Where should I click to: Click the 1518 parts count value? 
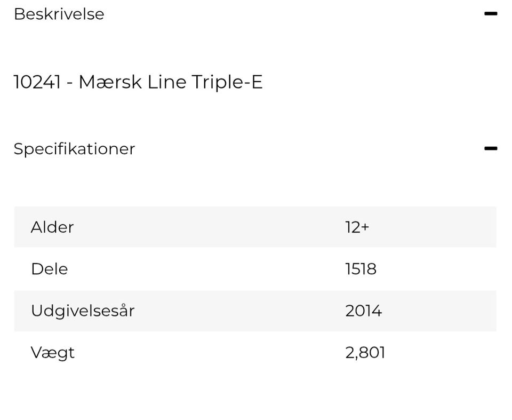[x=361, y=269]
